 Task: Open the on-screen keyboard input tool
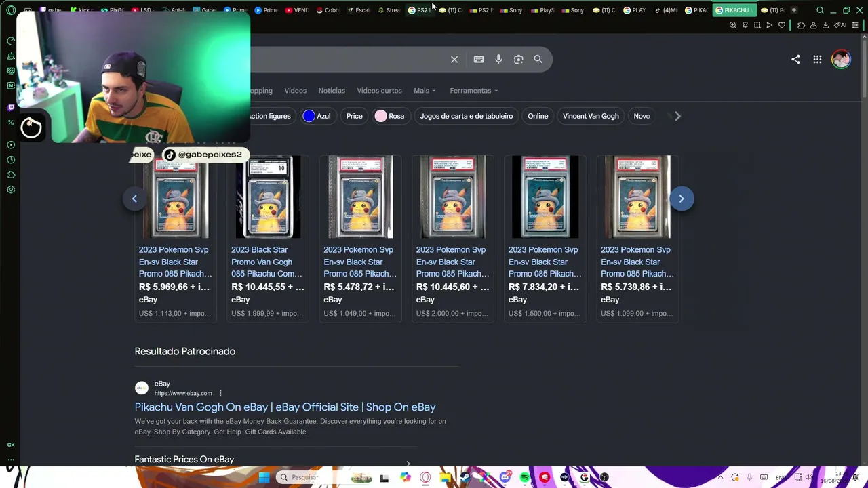click(479, 60)
